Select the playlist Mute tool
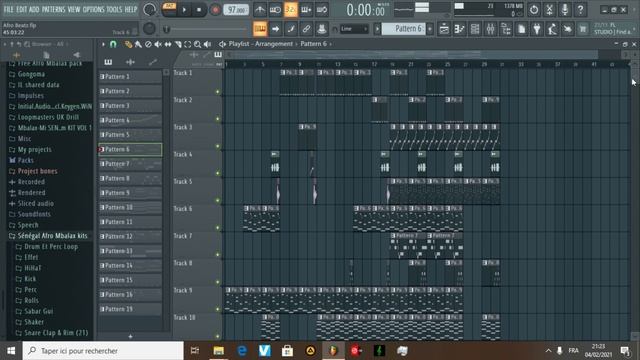Screen dimensions: 640x360 [x=158, y=44]
